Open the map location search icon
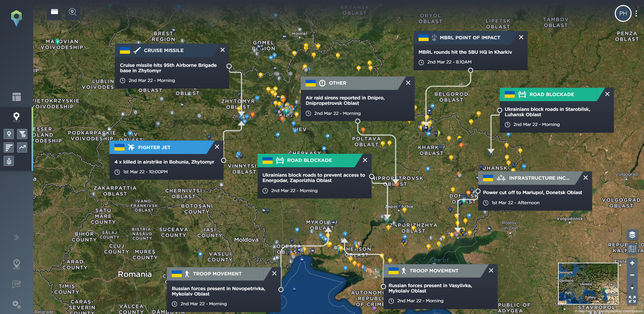Image resolution: width=644 pixels, height=314 pixels. pos(73,12)
